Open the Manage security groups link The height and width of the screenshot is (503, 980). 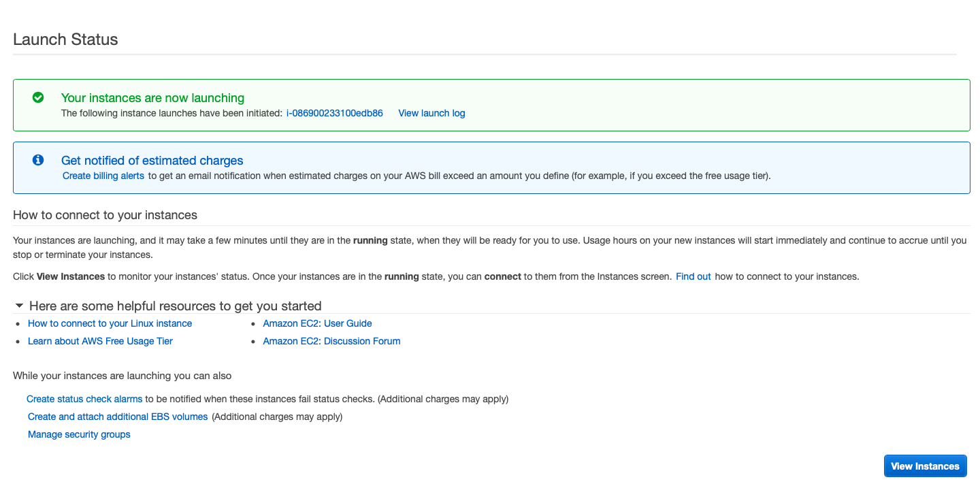click(79, 434)
